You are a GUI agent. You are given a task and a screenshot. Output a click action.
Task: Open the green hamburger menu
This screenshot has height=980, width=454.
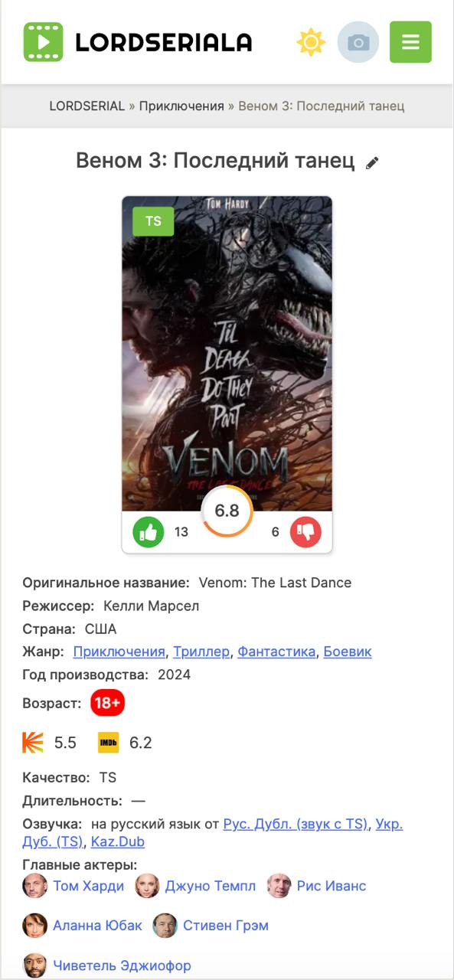click(x=410, y=42)
